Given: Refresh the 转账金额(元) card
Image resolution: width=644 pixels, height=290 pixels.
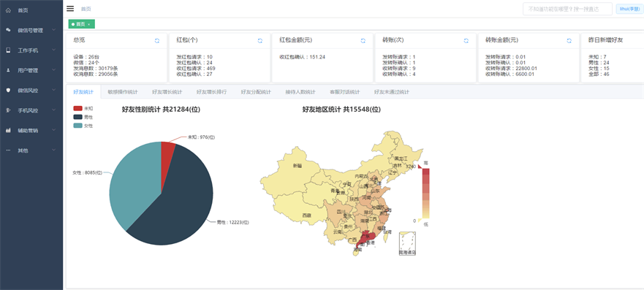Looking at the screenshot, I should click(x=569, y=41).
